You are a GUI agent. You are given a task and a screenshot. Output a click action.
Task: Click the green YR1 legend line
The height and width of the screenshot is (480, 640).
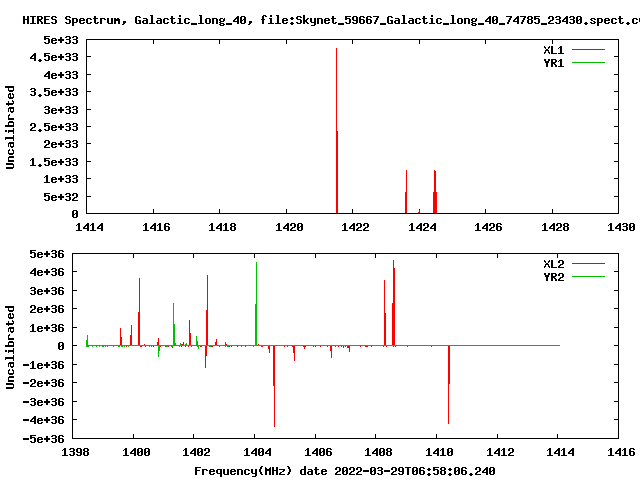(x=588, y=63)
